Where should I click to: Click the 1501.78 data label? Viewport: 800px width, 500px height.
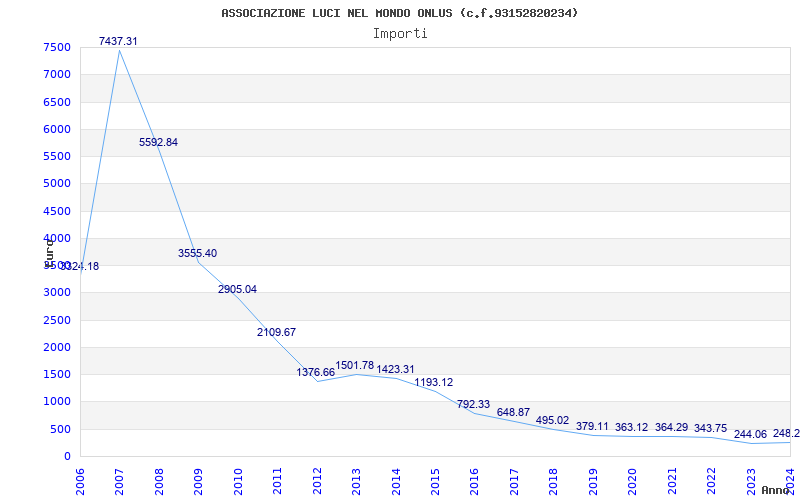point(355,365)
